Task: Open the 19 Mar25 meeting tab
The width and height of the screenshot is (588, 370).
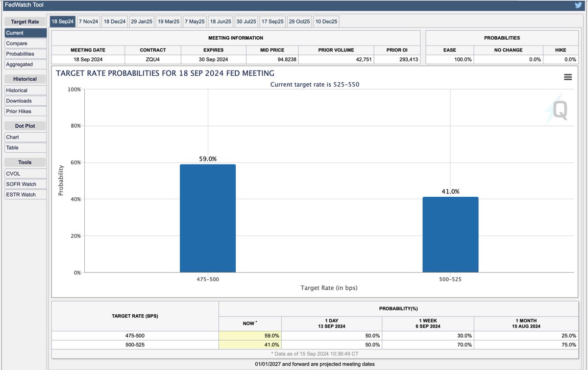Action: (169, 22)
